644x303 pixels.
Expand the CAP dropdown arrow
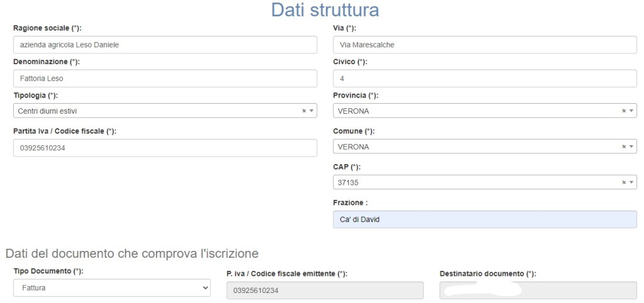coord(631,182)
